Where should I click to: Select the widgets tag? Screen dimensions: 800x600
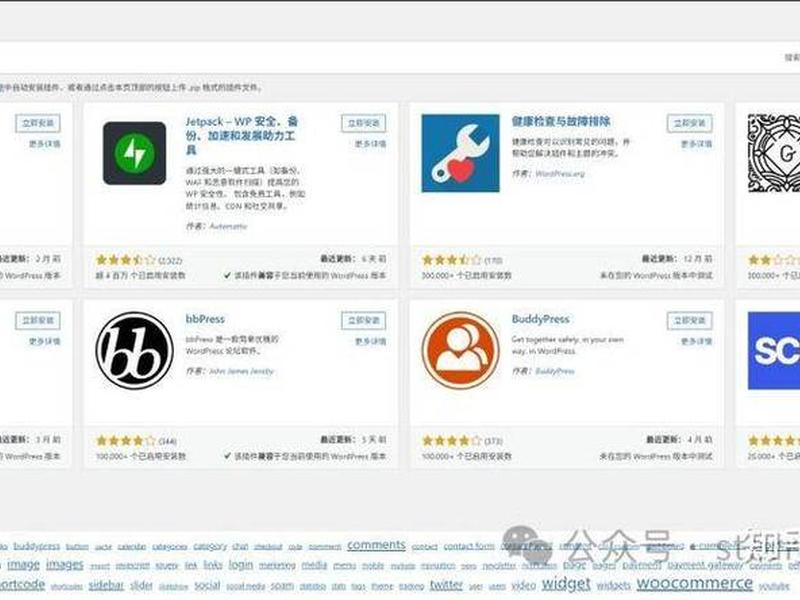point(613,586)
